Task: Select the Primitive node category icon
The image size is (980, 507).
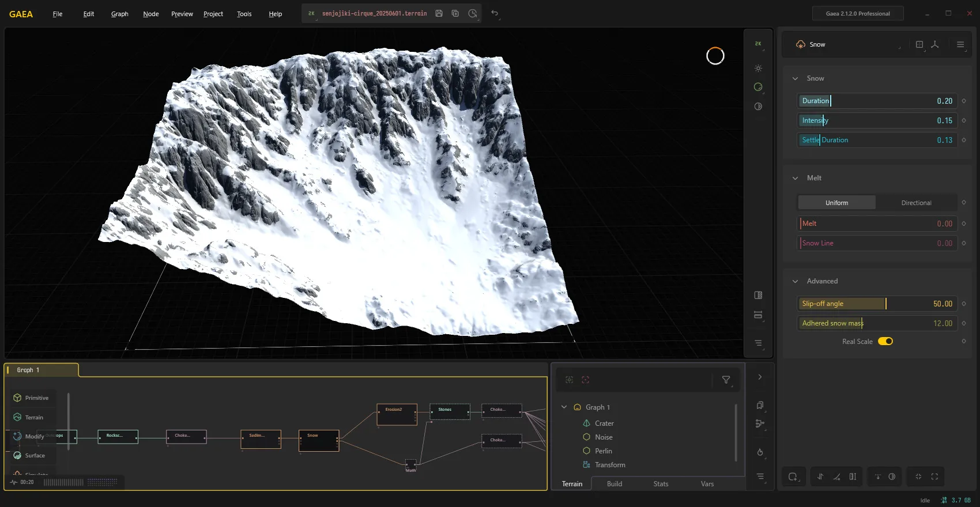Action: (x=17, y=398)
